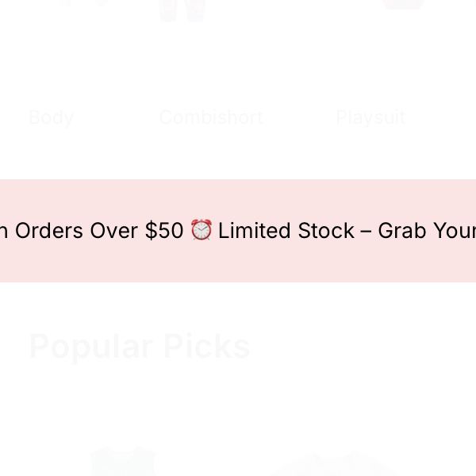Click the "$50" amount in banner
476x476 pixels.
tap(164, 231)
